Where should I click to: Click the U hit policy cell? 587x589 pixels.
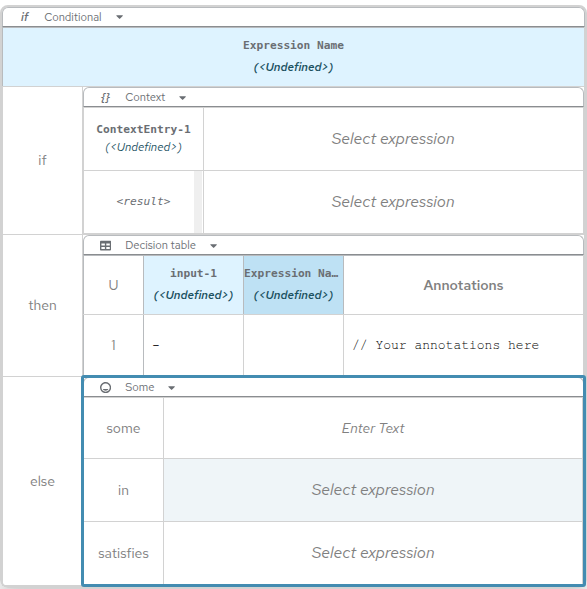(113, 285)
